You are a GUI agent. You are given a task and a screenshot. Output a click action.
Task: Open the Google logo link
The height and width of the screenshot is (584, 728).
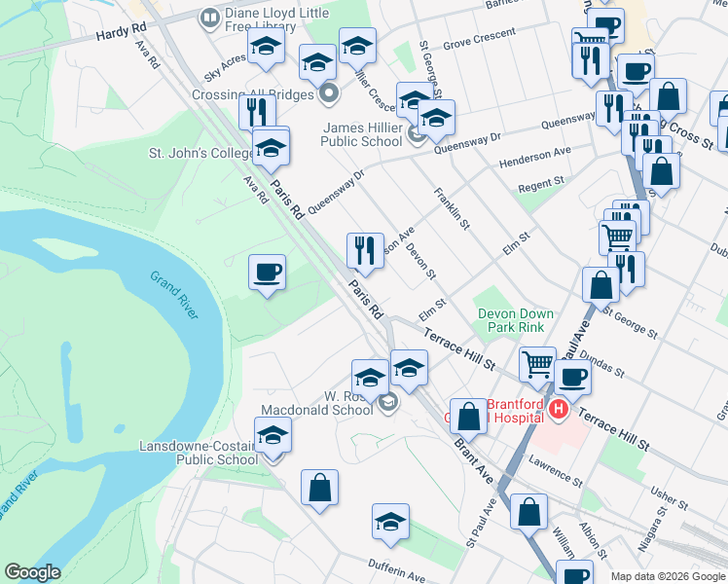coord(32,572)
